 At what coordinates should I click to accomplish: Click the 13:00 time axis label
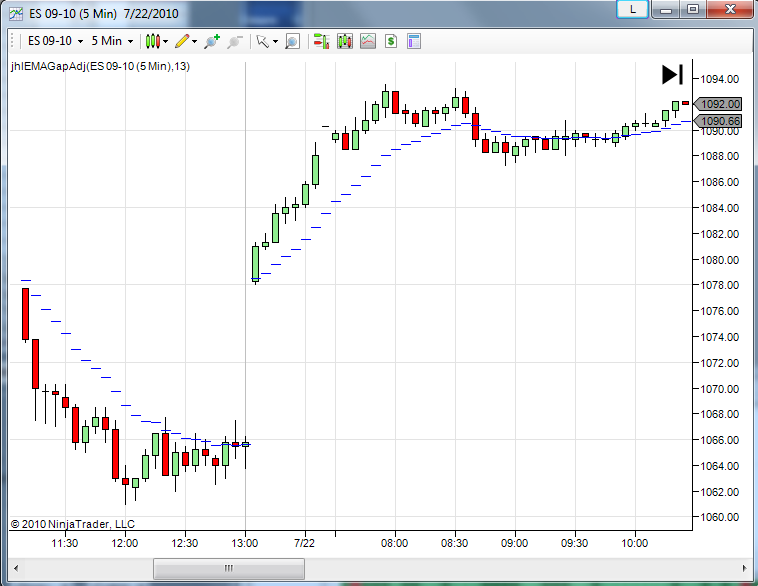[245, 543]
